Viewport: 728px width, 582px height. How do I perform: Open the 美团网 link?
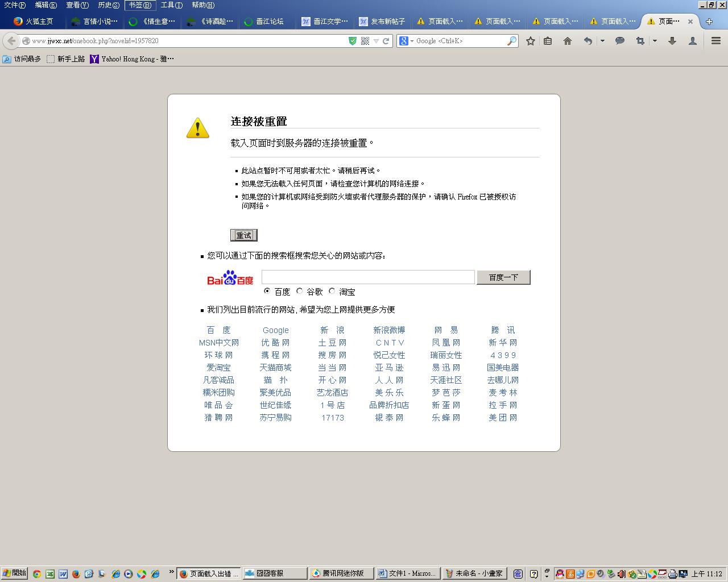tap(503, 418)
